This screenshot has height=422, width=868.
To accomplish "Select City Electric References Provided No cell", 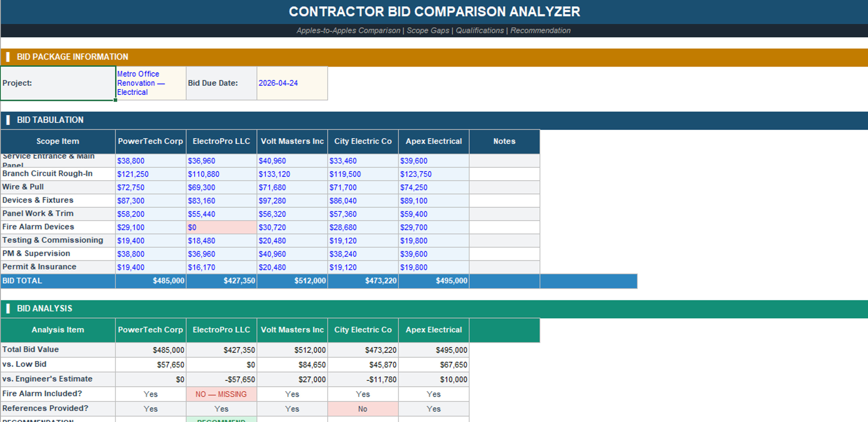I will [363, 409].
